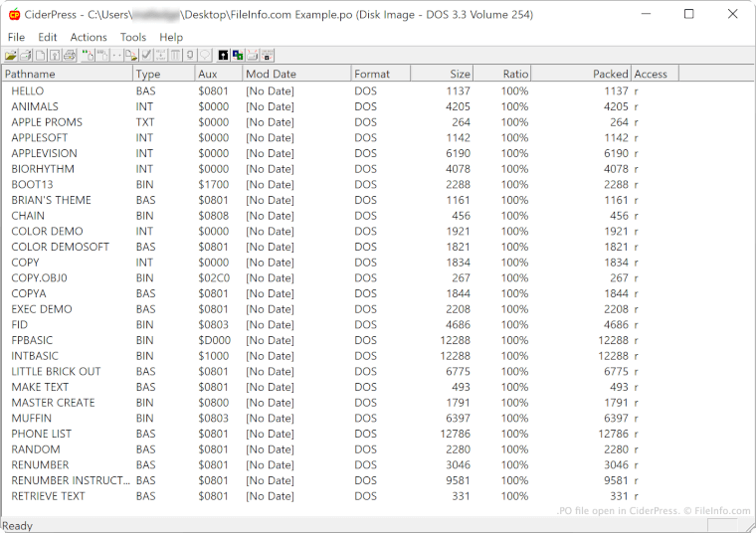
Task: Open the Actions menu
Action: (x=89, y=37)
